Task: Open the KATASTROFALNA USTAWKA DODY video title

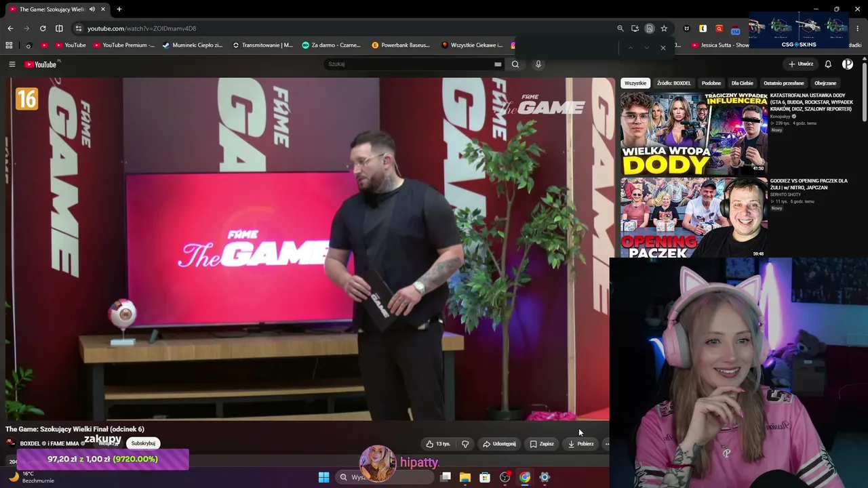Action: click(812, 102)
